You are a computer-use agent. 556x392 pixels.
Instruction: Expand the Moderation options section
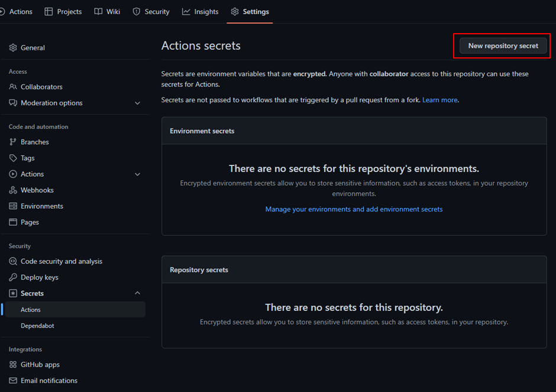click(137, 102)
